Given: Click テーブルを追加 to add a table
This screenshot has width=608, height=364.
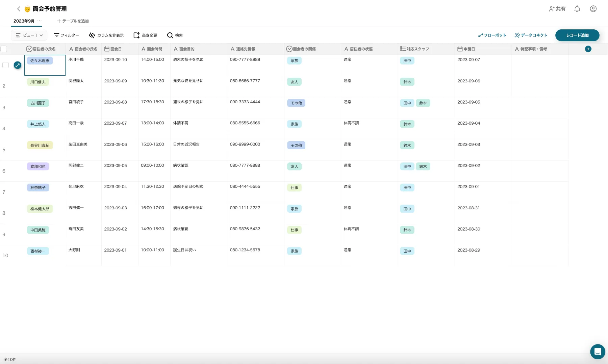Looking at the screenshot, I should [x=73, y=21].
